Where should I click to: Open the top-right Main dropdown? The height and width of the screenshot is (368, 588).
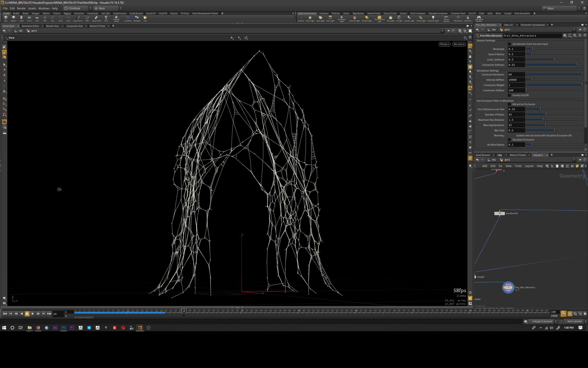pos(561,8)
